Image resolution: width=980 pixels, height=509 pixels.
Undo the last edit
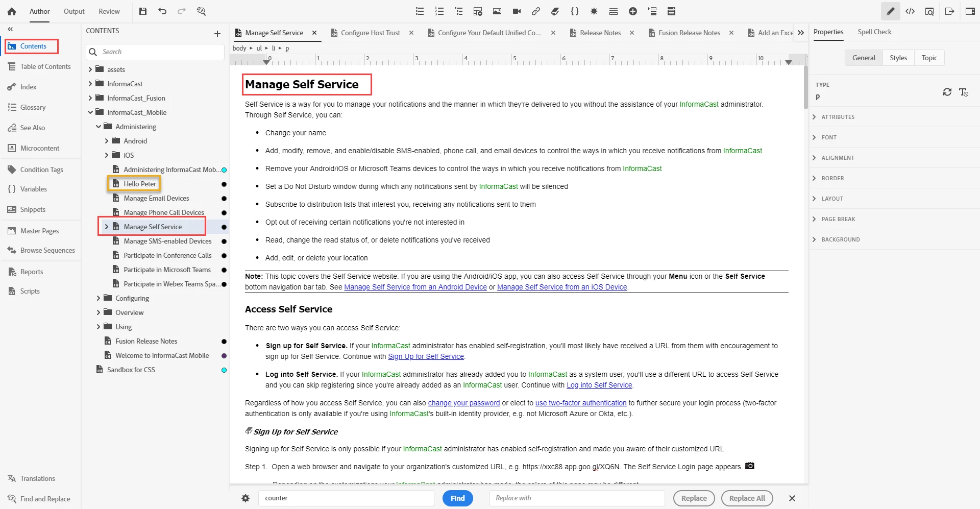pyautogui.click(x=162, y=11)
